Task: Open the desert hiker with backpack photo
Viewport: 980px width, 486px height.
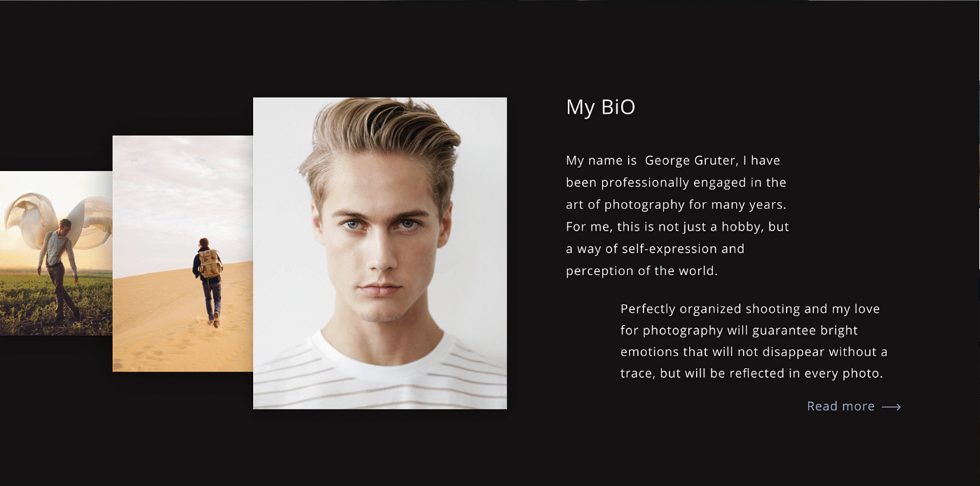Action: (183, 253)
